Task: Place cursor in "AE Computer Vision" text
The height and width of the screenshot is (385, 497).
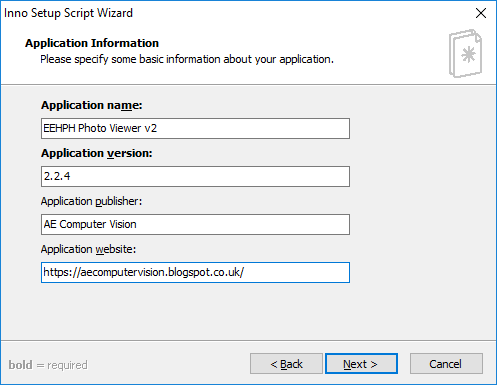Action: click(x=90, y=224)
